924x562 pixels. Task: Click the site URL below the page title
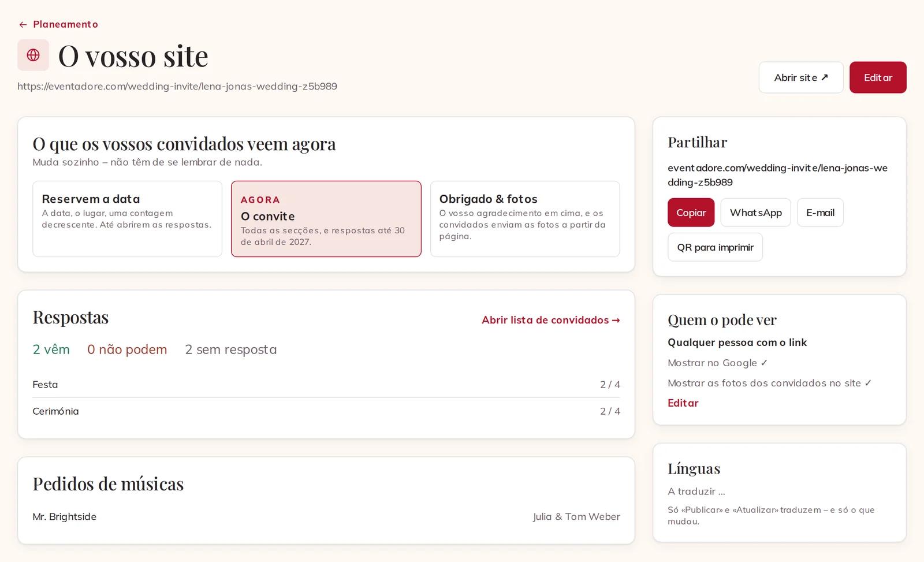pos(177,86)
